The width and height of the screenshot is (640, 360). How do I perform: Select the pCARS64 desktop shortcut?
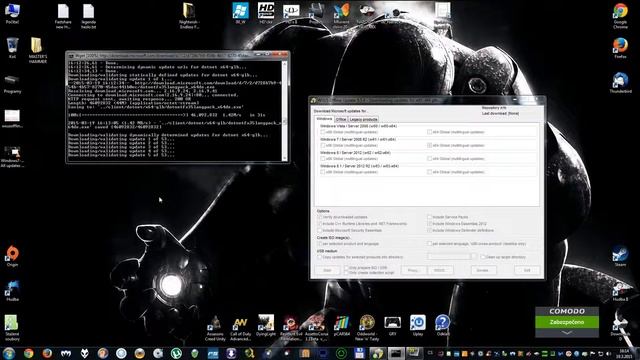click(342, 325)
